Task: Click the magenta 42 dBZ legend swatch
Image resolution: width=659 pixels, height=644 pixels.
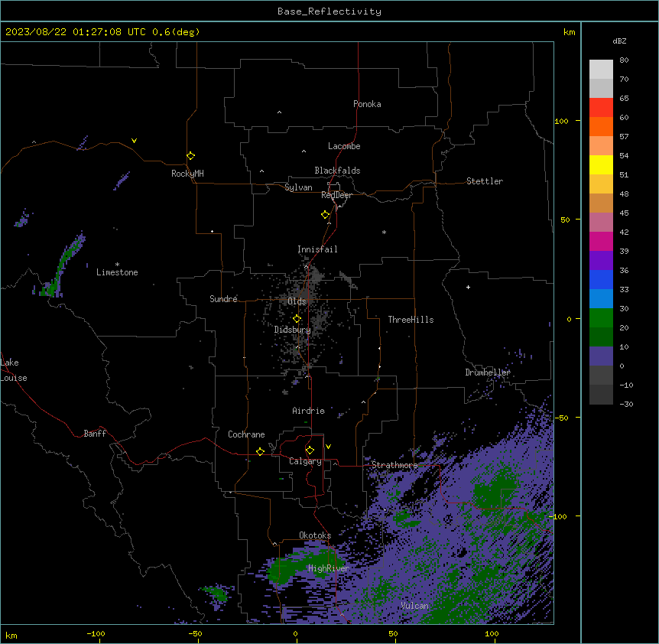Action: 601,242
